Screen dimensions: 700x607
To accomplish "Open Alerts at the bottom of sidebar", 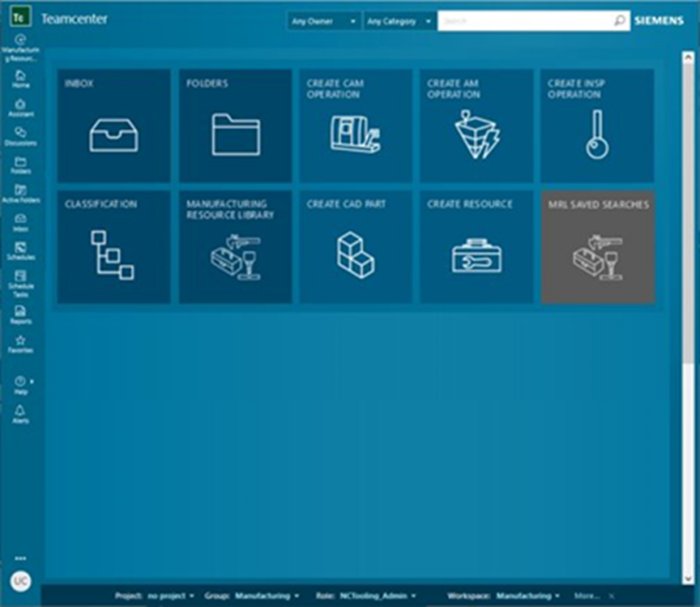I will pyautogui.click(x=21, y=412).
